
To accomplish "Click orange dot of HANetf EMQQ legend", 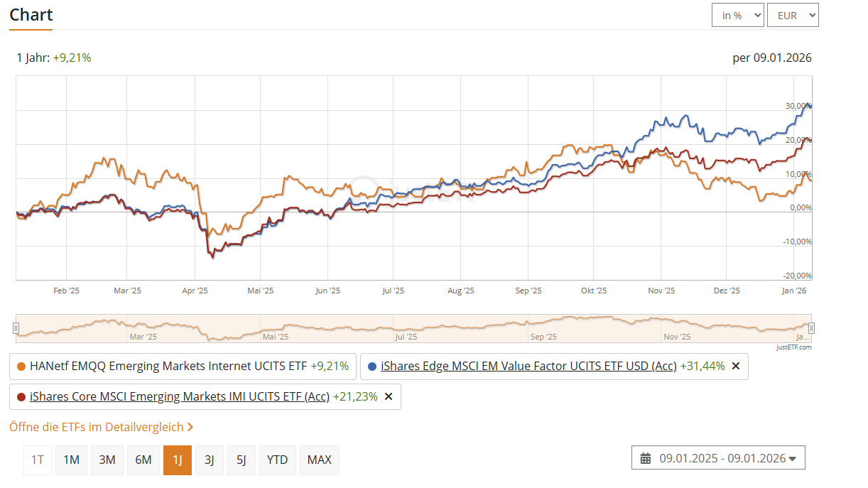I will click(21, 367).
